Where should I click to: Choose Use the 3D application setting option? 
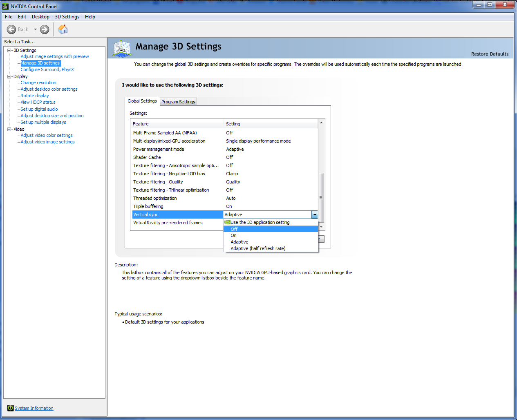271,222
